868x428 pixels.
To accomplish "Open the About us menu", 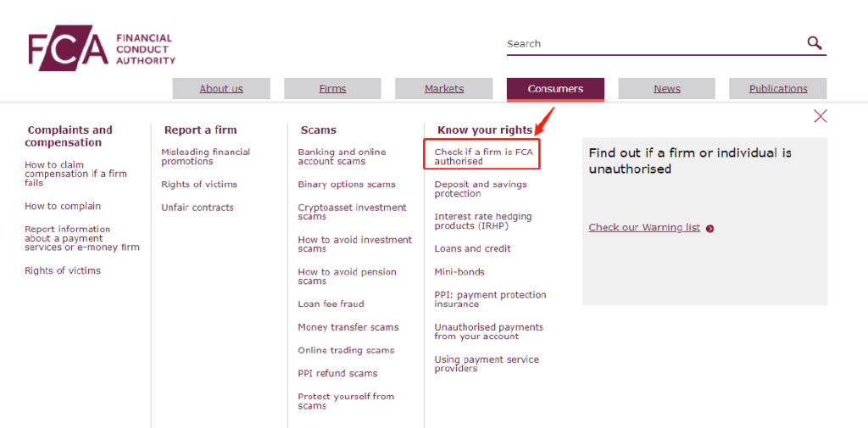I will coord(220,89).
